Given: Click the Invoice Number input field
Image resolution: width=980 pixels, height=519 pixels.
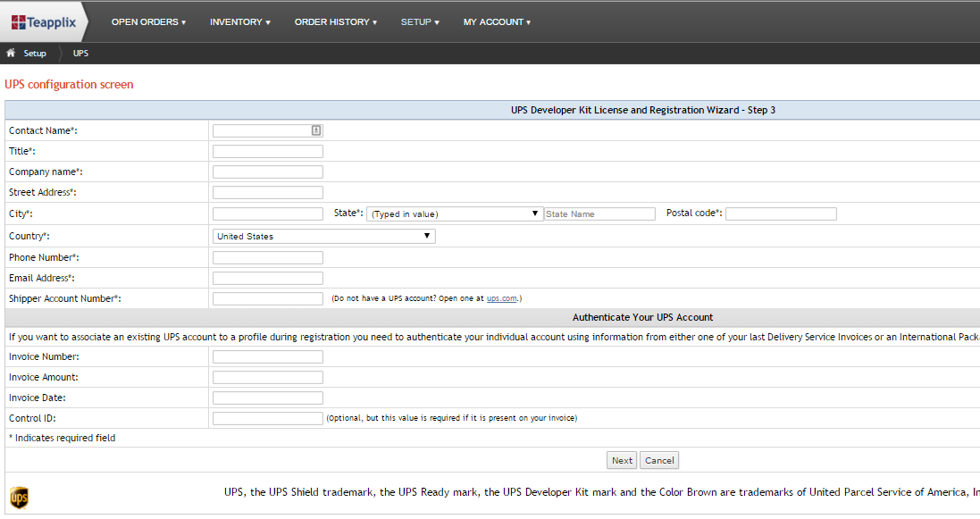Looking at the screenshot, I should click(267, 357).
